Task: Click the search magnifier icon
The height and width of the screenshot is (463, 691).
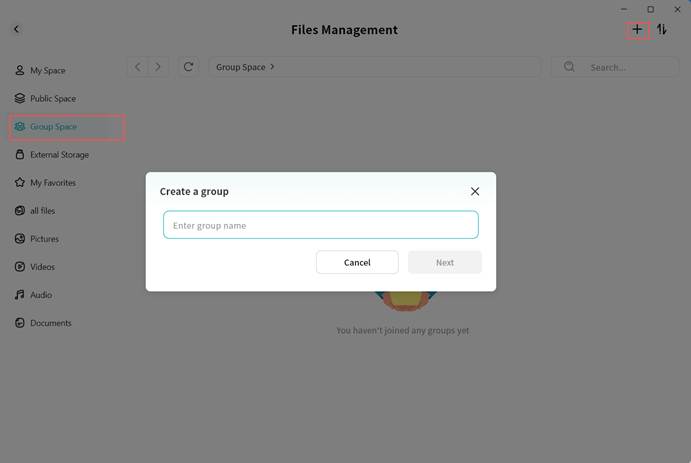Action: (x=569, y=67)
